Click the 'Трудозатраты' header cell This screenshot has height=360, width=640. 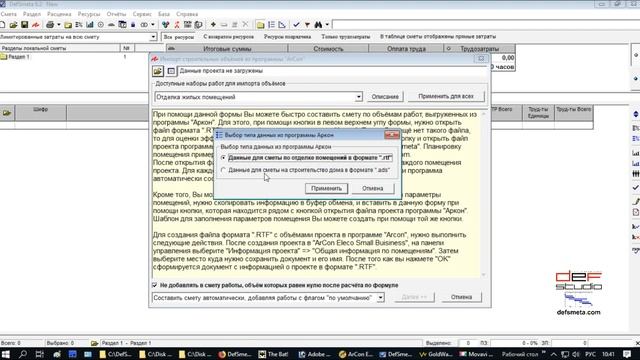[x=479, y=49]
